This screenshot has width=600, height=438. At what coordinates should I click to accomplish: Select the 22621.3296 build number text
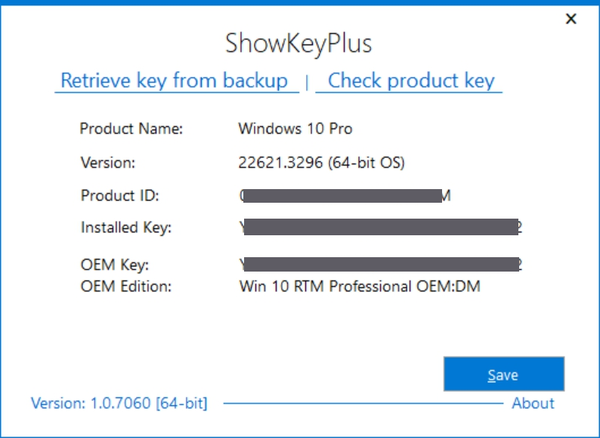point(276,162)
